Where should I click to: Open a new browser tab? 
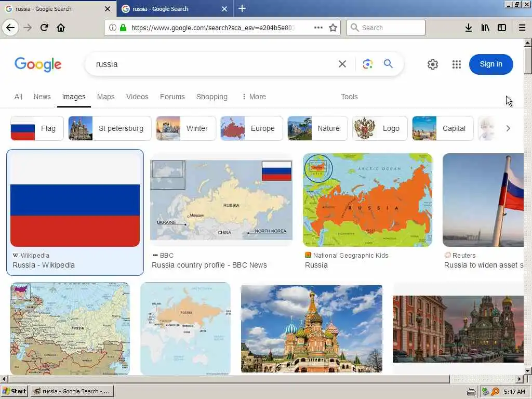242,8
